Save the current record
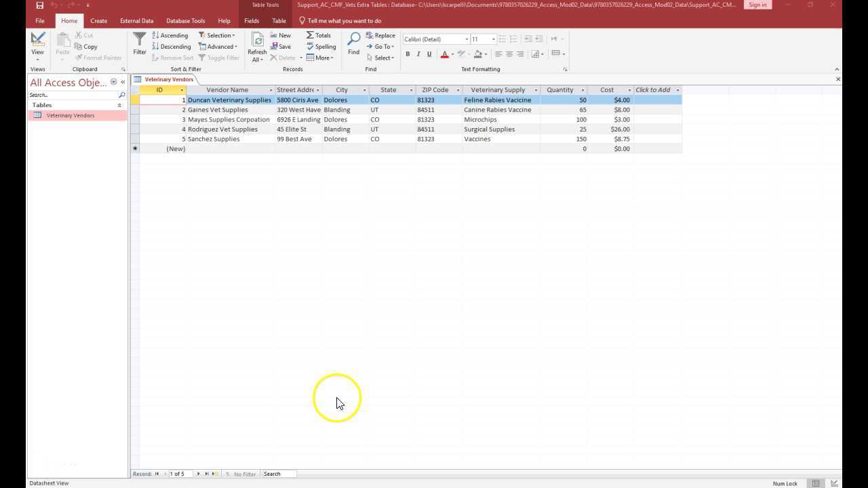Image resolution: width=868 pixels, height=488 pixels. coord(281,46)
